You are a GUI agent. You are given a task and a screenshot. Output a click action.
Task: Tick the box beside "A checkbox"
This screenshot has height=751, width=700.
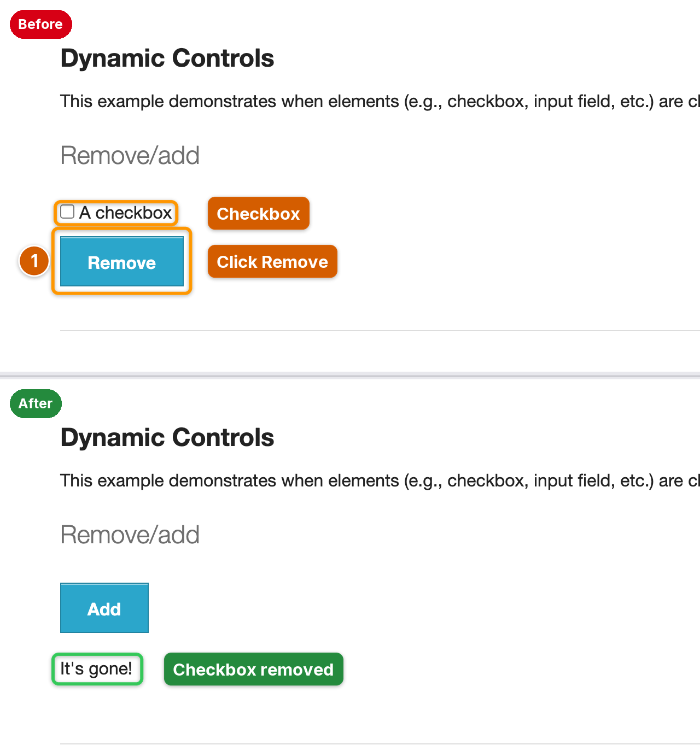coord(67,212)
